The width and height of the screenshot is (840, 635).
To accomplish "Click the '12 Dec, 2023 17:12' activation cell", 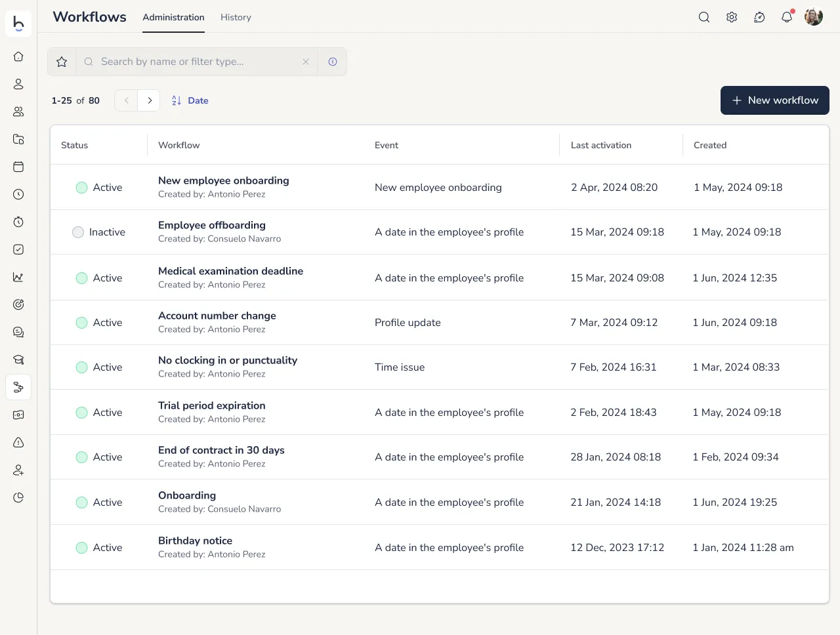I will click(x=617, y=548).
